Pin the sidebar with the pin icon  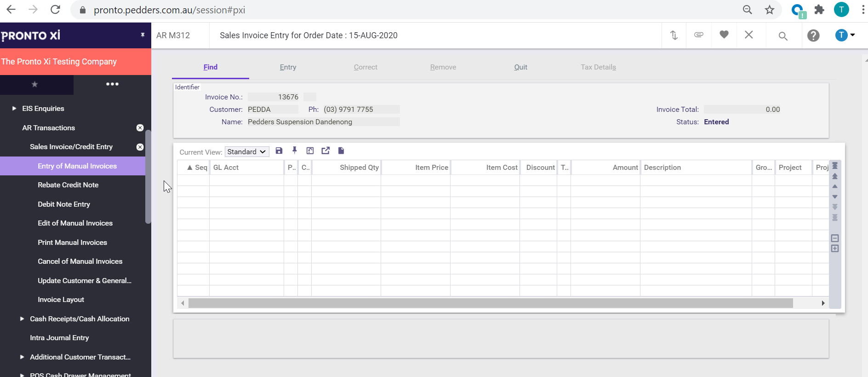pyautogui.click(x=143, y=35)
